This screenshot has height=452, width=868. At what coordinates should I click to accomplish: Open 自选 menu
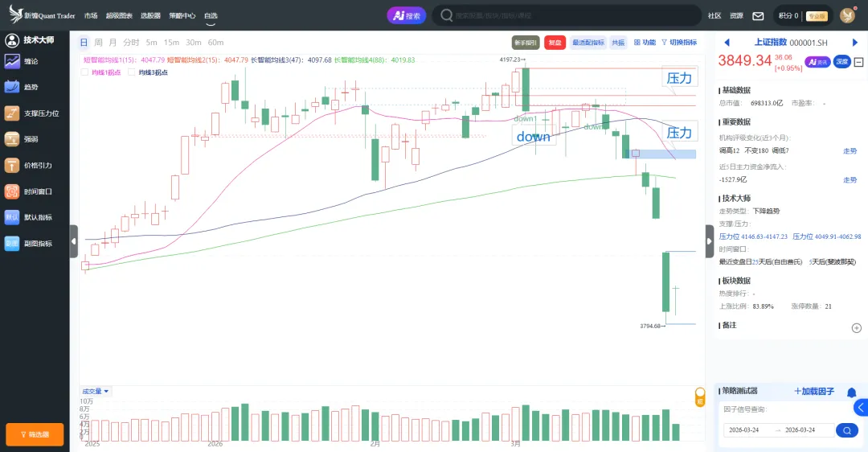(211, 15)
